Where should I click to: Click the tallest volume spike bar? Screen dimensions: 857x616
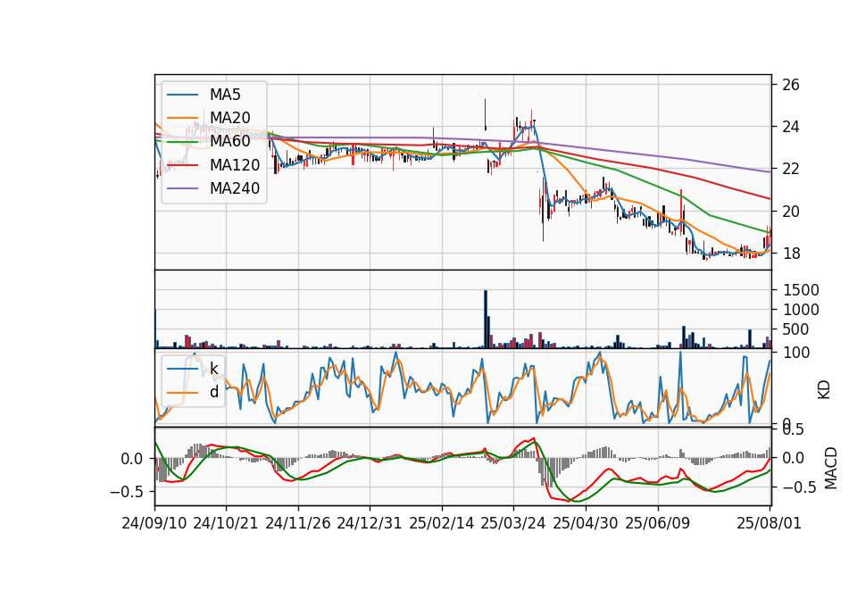pos(486,320)
